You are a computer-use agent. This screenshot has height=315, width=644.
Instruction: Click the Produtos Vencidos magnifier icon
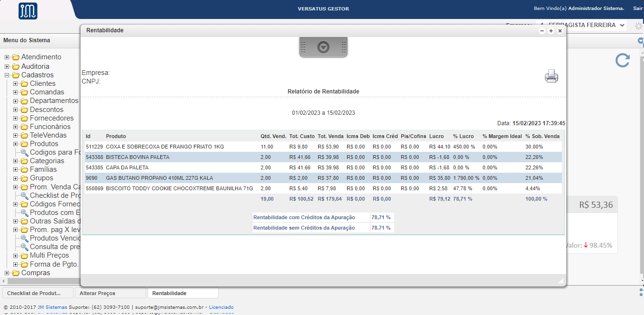click(x=24, y=238)
